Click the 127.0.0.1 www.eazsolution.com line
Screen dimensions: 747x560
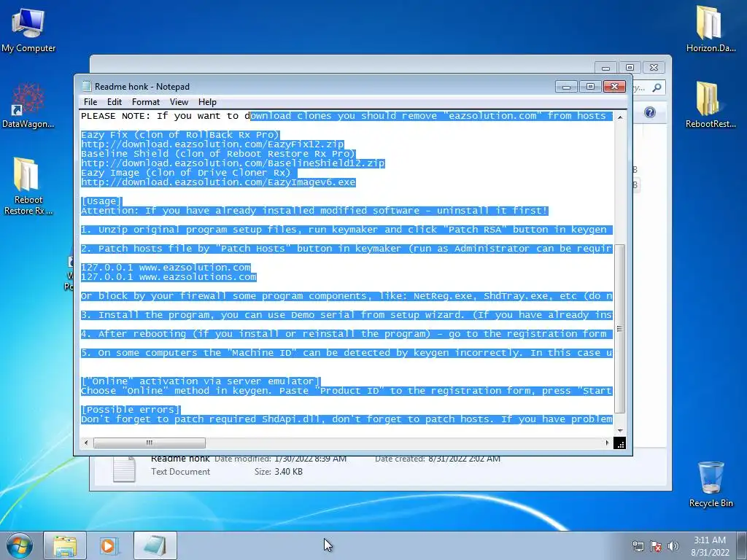pyautogui.click(x=166, y=268)
